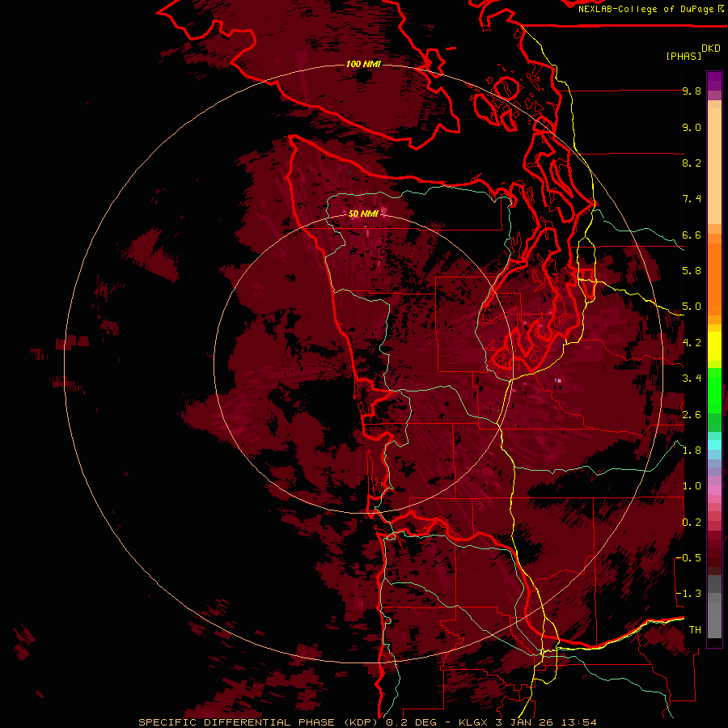Select the 8.2 scale value

692,163
